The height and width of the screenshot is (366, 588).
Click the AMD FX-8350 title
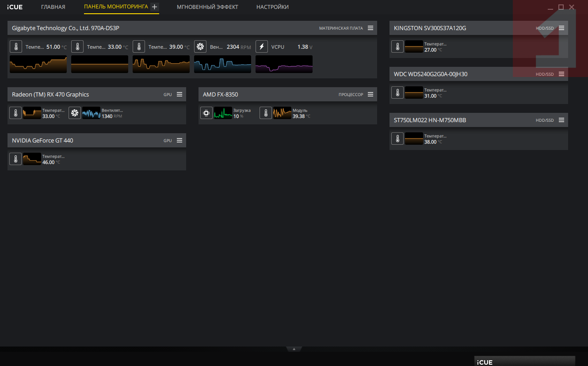[220, 94]
